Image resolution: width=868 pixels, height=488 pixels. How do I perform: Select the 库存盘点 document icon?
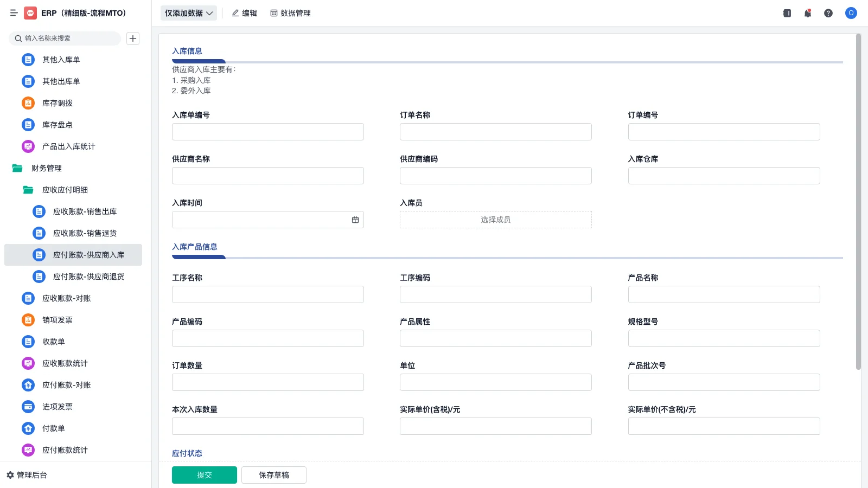pyautogui.click(x=28, y=125)
